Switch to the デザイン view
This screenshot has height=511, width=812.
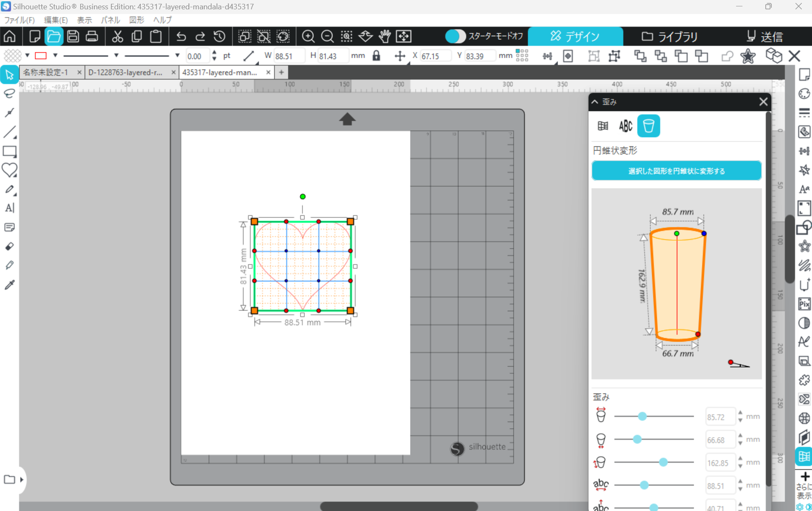575,36
